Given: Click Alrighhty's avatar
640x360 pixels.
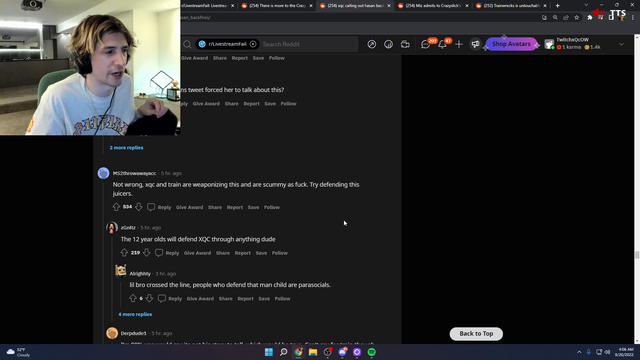Looking at the screenshot, I should point(120,271).
